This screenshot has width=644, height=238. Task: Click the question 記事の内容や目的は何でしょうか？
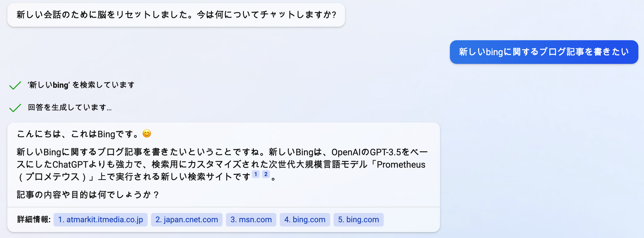88,195
